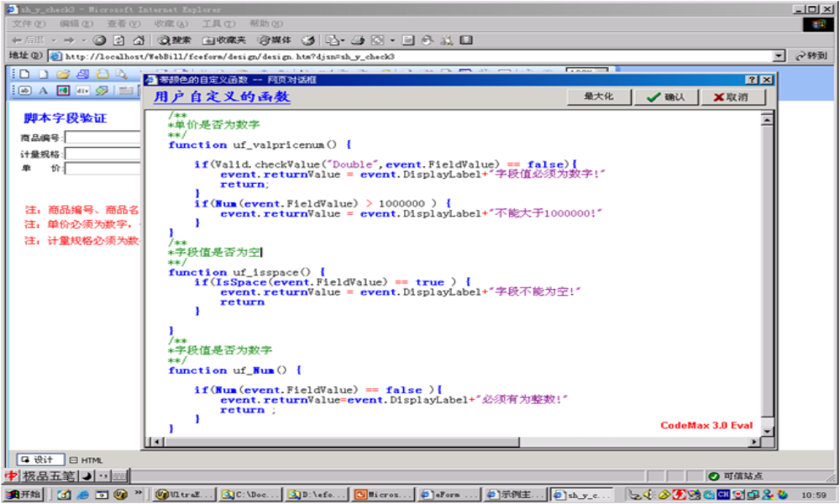Click the code editor scroll-up arrow
The height and width of the screenshot is (504, 840).
point(767,119)
